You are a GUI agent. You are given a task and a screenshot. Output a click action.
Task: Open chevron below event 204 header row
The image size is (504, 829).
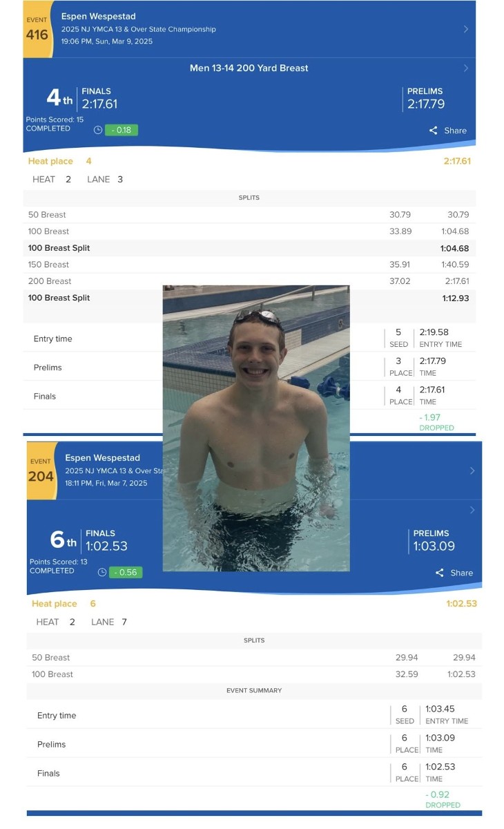(x=472, y=510)
